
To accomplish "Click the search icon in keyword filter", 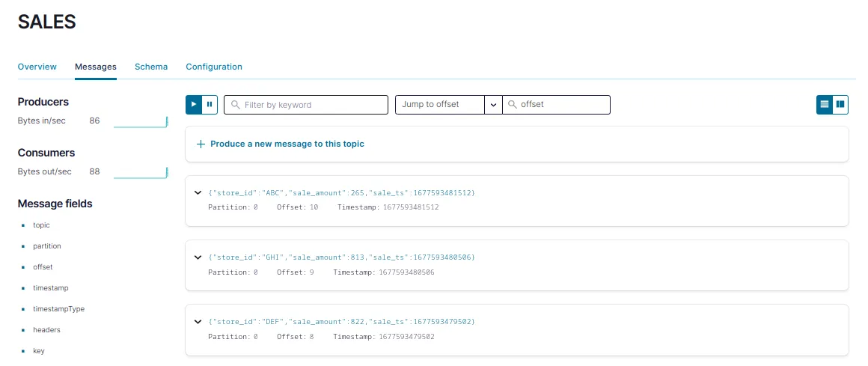I will pos(235,105).
